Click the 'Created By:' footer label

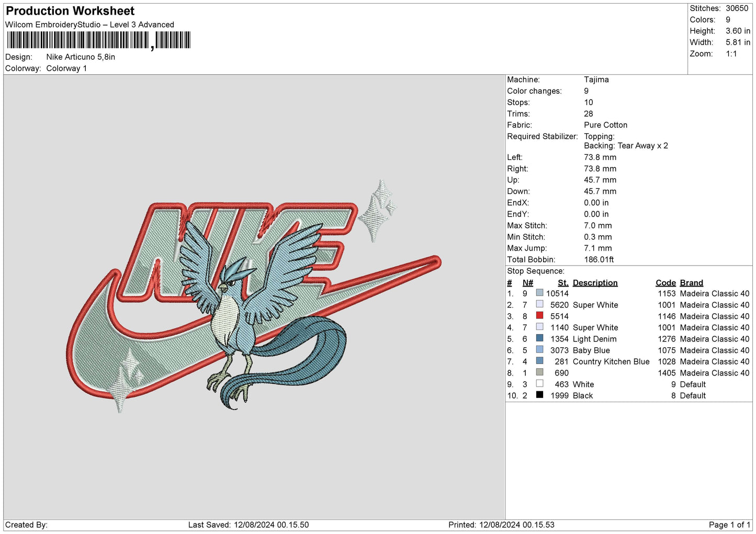pos(26,525)
